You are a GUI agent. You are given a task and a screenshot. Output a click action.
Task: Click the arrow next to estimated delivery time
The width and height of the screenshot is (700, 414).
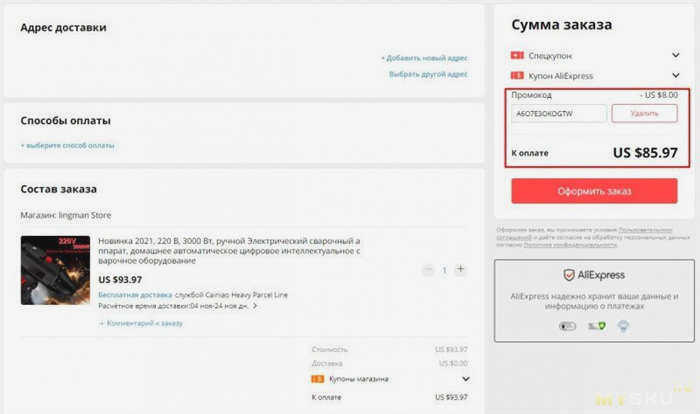(255, 306)
